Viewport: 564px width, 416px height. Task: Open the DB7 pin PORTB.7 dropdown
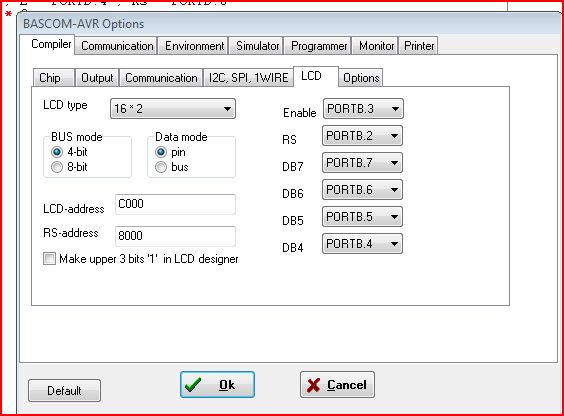pos(363,163)
